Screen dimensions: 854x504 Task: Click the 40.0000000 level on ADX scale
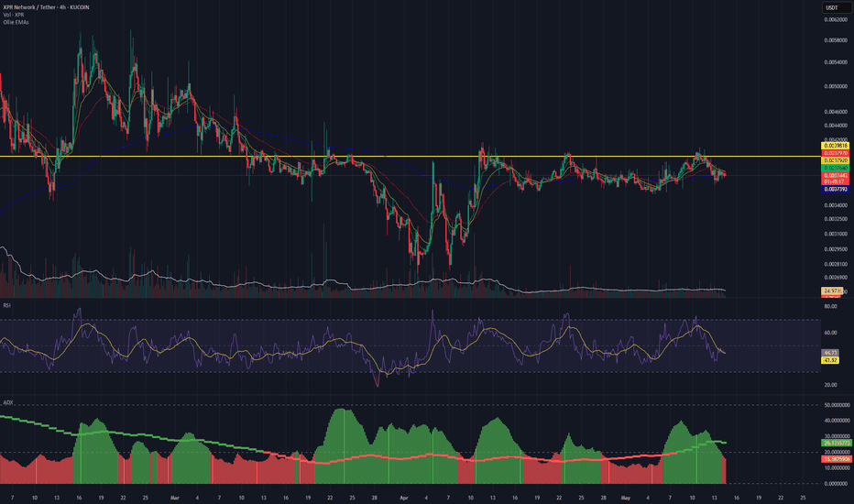[x=838, y=421]
